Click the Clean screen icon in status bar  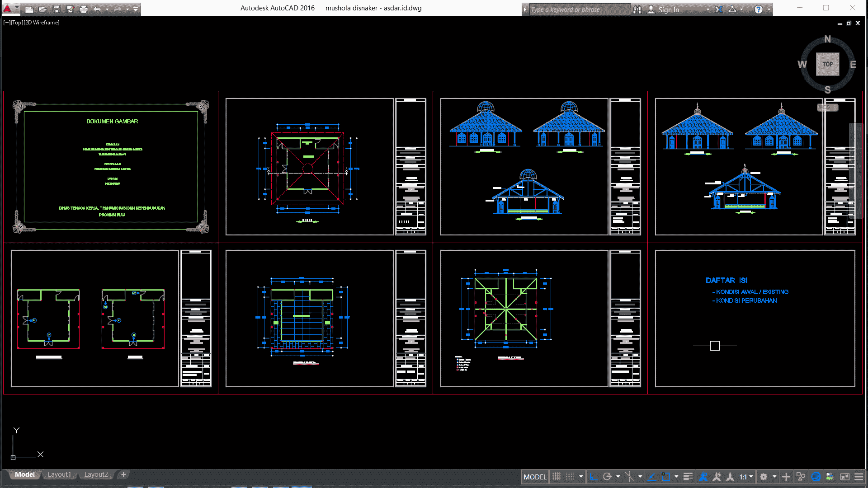(x=845, y=477)
